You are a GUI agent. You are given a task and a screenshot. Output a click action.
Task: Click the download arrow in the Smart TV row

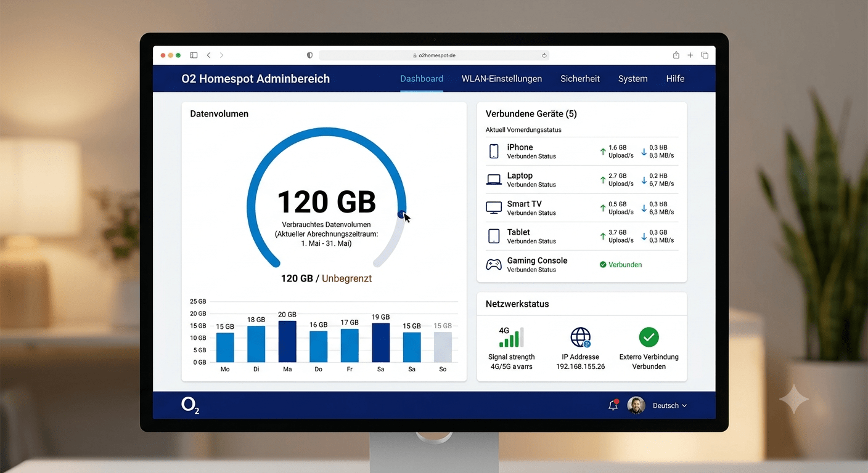coord(644,208)
